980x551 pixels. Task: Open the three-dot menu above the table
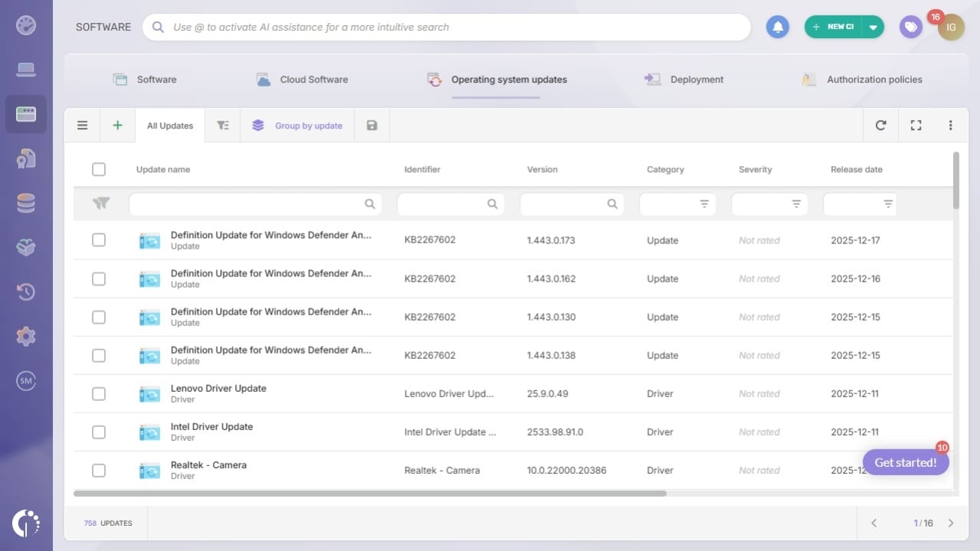[950, 125]
